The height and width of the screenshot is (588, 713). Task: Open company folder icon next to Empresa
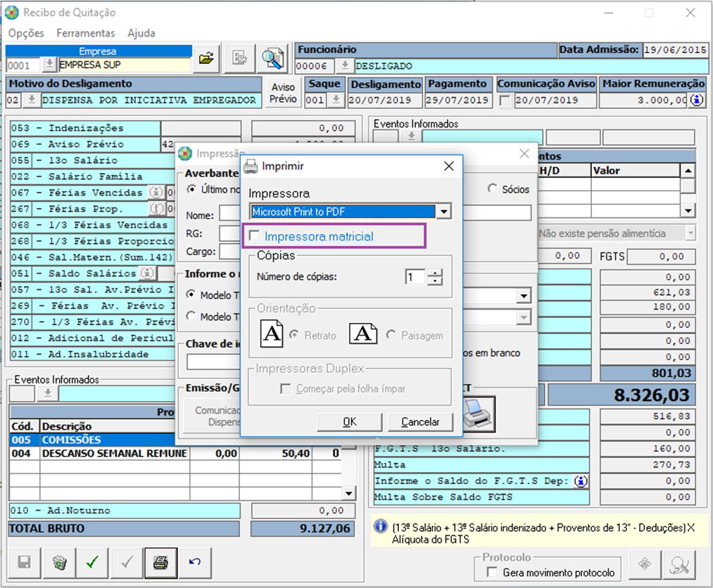[206, 58]
